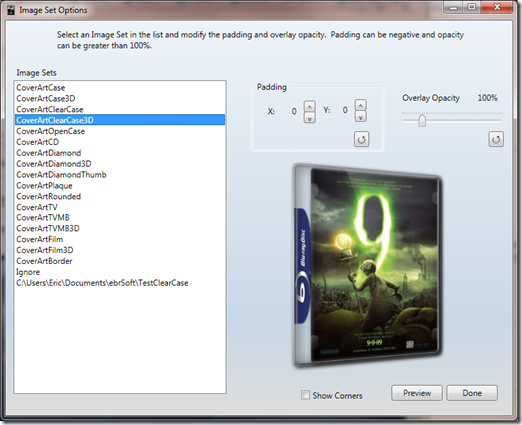Screen dimensions: 522x425
Task: Select CoverArtRounded in the list
Action: pos(120,196)
